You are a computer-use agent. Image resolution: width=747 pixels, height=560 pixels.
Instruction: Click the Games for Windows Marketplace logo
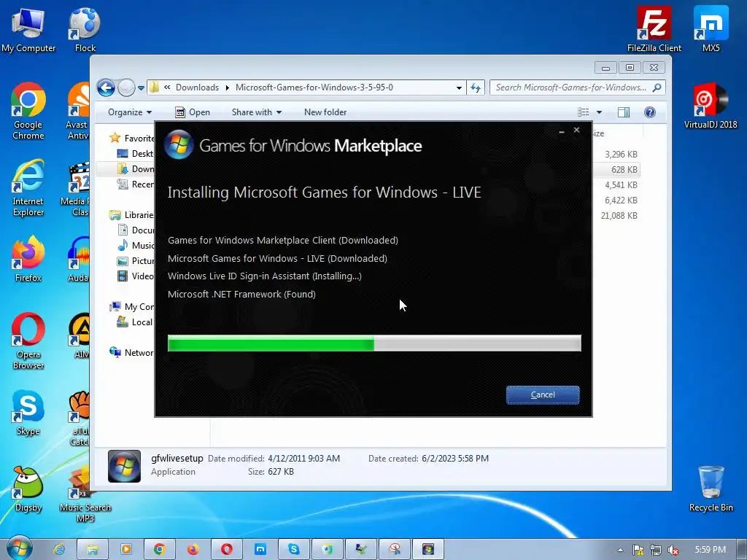coord(179,145)
